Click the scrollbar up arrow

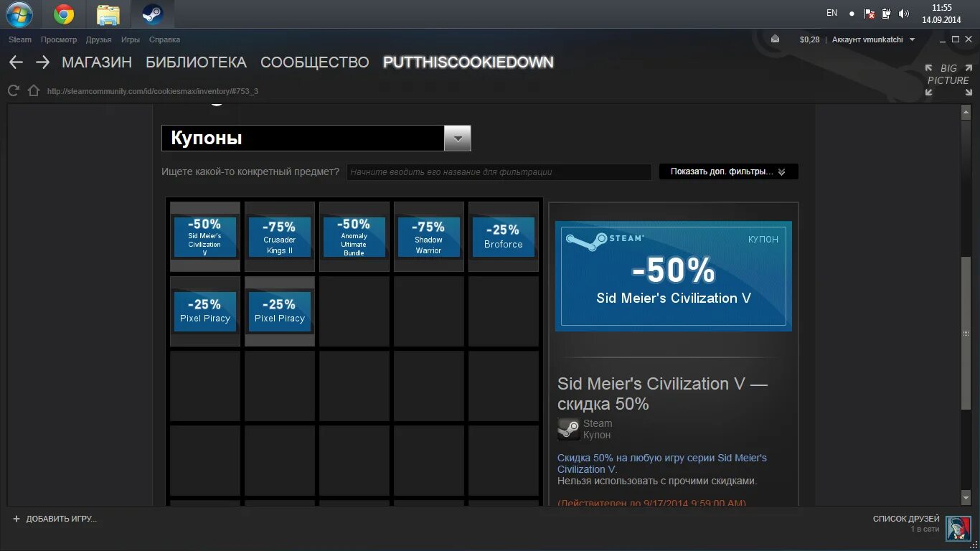point(966,112)
